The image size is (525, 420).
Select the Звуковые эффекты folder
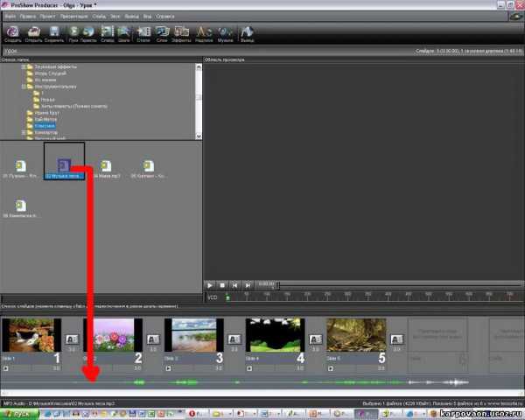click(56, 66)
